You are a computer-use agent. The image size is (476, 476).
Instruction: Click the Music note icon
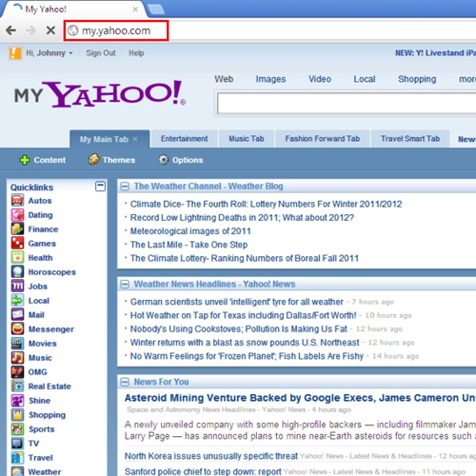pyautogui.click(x=17, y=358)
